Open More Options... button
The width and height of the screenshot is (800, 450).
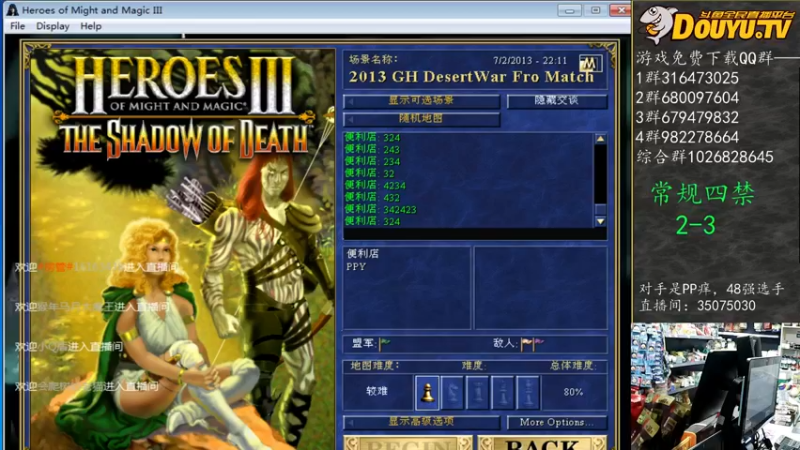click(557, 422)
